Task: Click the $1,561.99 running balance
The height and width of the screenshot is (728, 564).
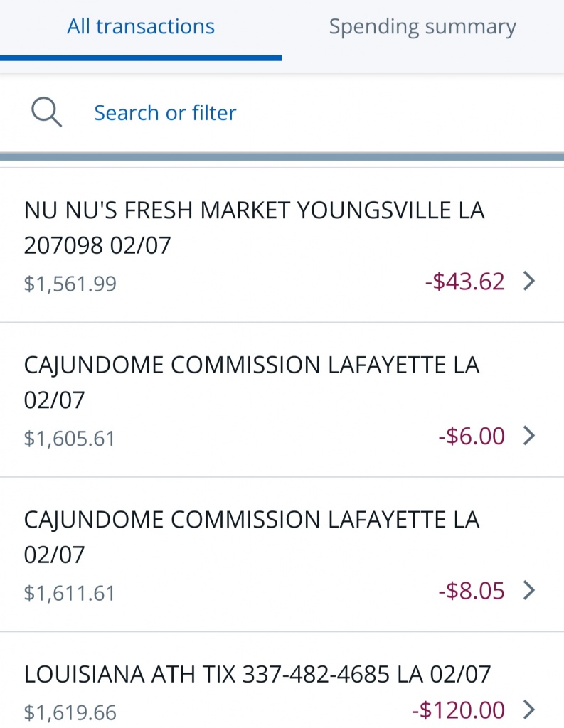Action: click(70, 284)
